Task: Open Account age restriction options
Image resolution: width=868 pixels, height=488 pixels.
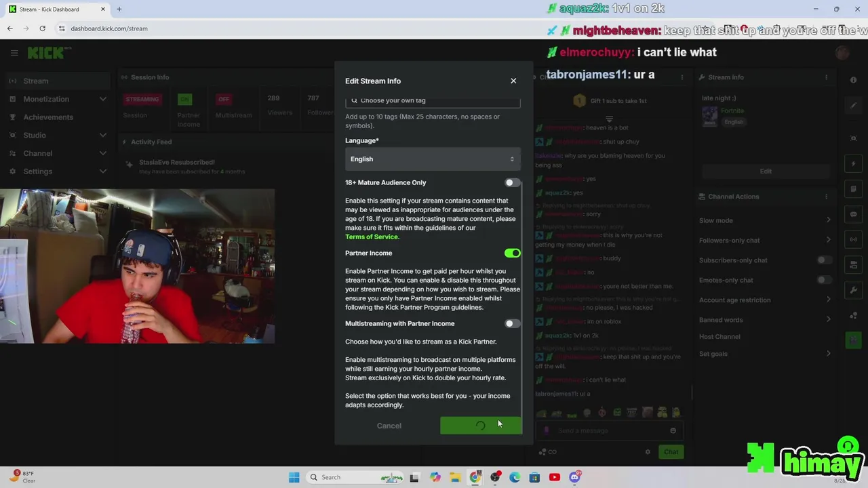Action: (765, 300)
